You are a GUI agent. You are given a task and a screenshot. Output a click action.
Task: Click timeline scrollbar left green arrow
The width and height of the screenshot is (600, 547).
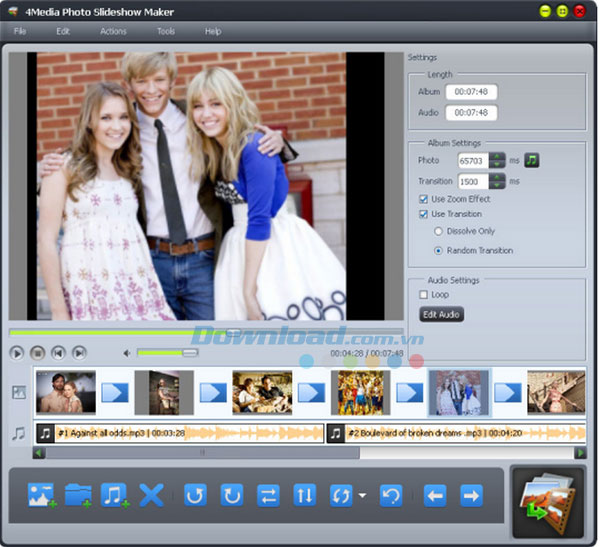coord(39,453)
